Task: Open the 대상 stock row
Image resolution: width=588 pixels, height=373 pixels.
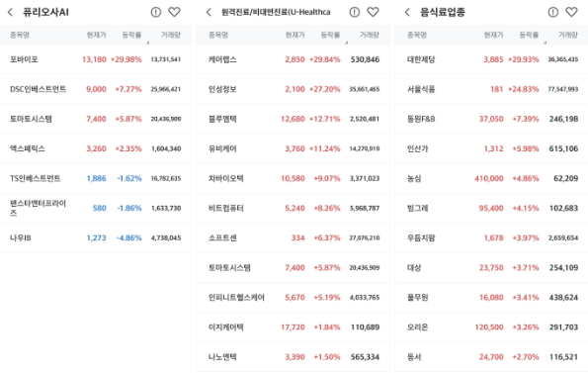Action: [491, 267]
